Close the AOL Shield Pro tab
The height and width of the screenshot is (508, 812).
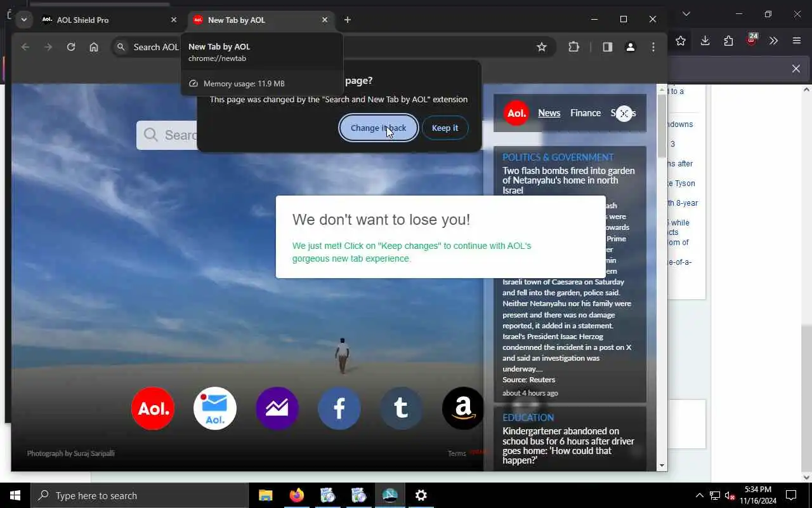coord(174,20)
